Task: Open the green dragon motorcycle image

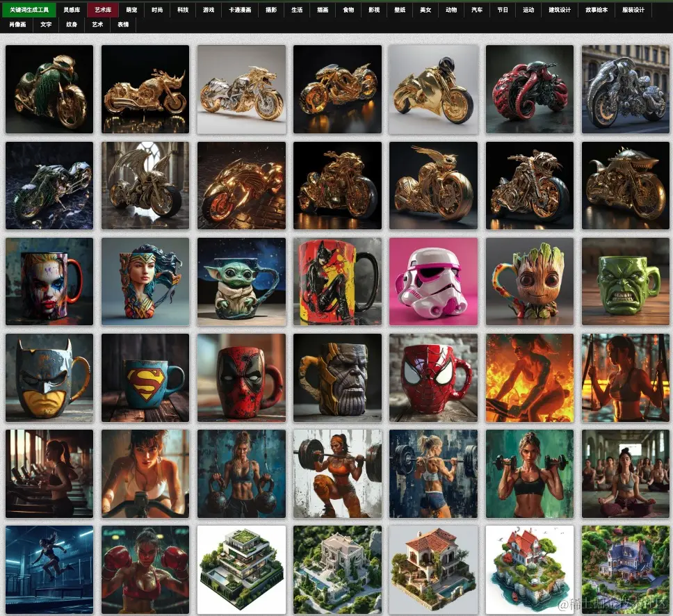Action: (49, 89)
